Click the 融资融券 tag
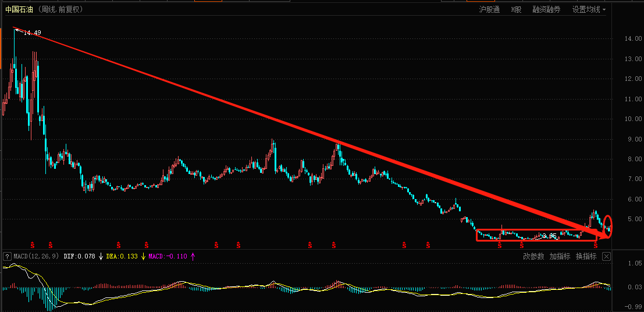The height and width of the screenshot is (312, 644). (546, 9)
